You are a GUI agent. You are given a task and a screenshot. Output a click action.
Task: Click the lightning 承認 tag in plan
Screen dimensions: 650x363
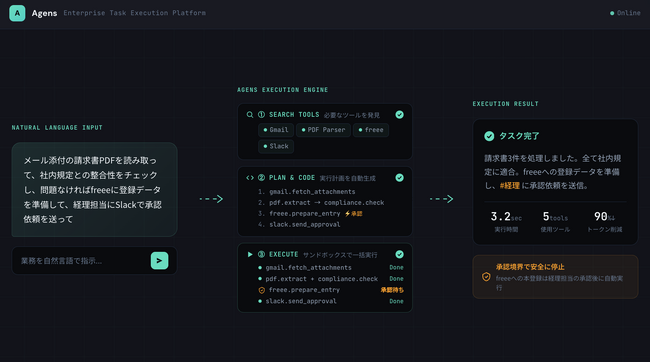point(354,214)
